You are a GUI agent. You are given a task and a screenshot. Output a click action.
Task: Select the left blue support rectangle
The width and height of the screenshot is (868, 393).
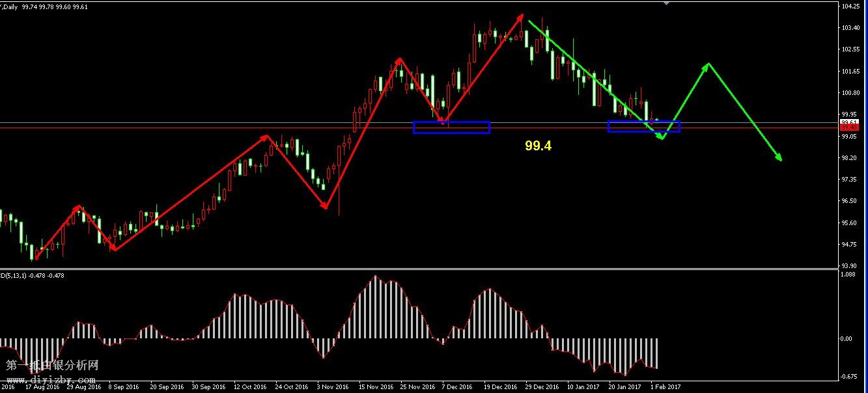tap(451, 128)
